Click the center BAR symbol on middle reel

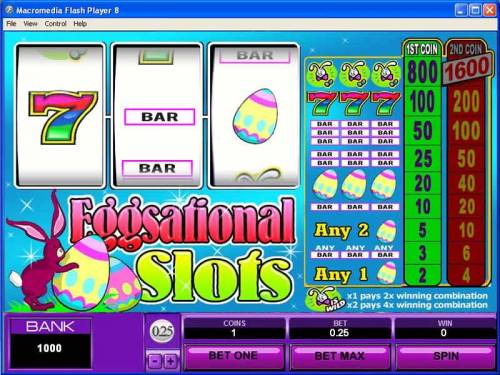coord(160,117)
